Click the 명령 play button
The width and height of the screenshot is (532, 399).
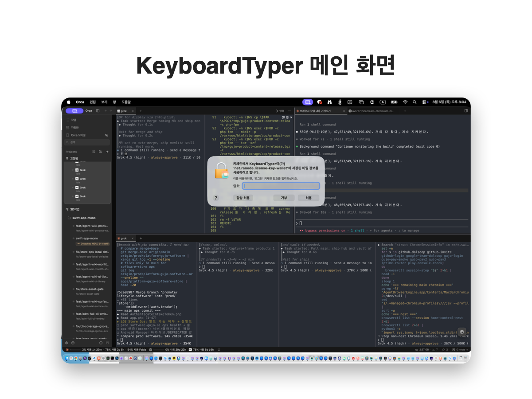click(x=280, y=111)
